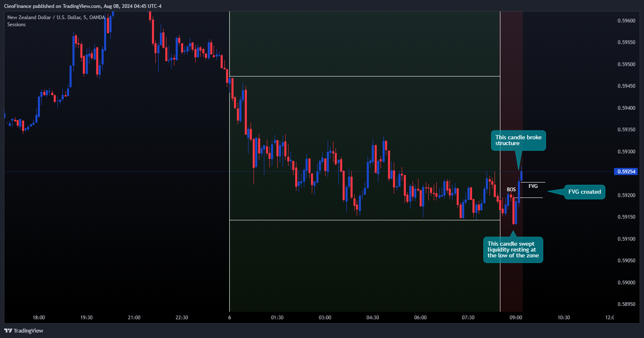Click the 04:30 time axis label
Image resolution: width=644 pixels, height=338 pixels.
pyautogui.click(x=373, y=318)
